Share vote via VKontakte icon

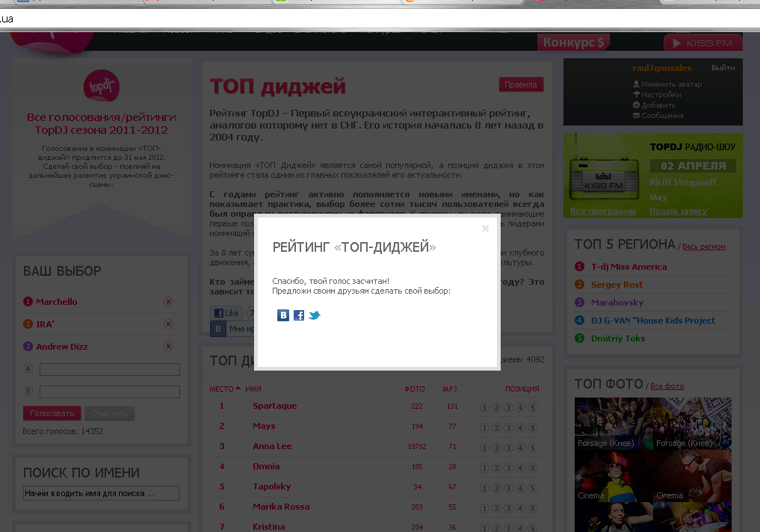pos(283,315)
